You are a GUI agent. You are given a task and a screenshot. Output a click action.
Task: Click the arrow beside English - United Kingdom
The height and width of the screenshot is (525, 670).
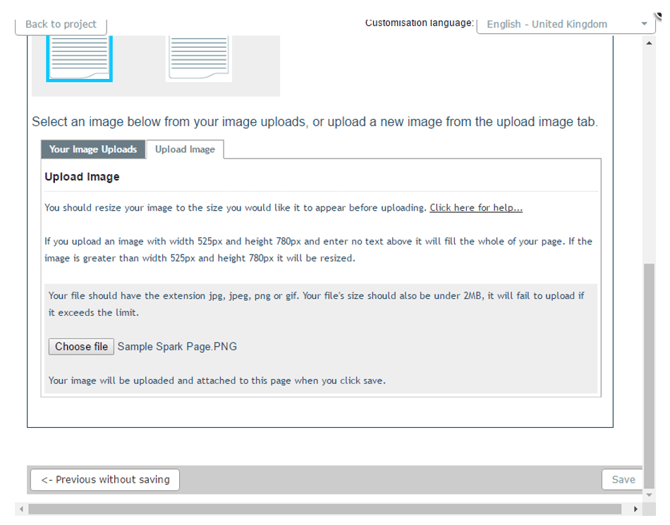pos(644,24)
